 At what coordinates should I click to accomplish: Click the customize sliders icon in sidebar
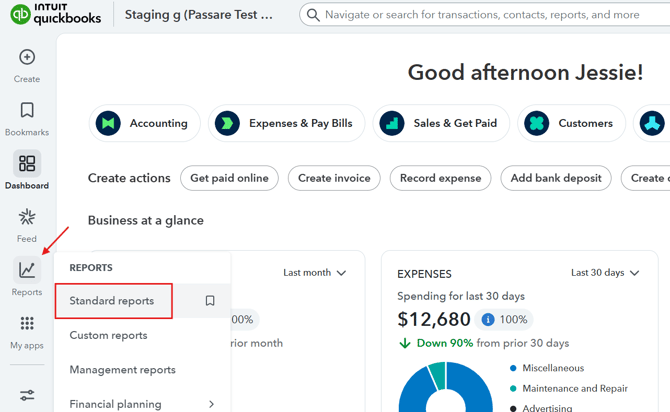[x=27, y=395]
